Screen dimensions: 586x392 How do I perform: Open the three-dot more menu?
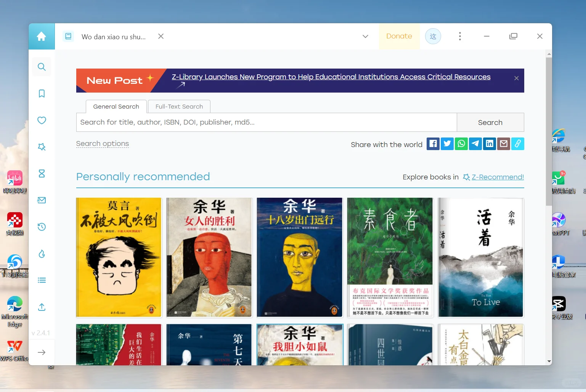460,36
